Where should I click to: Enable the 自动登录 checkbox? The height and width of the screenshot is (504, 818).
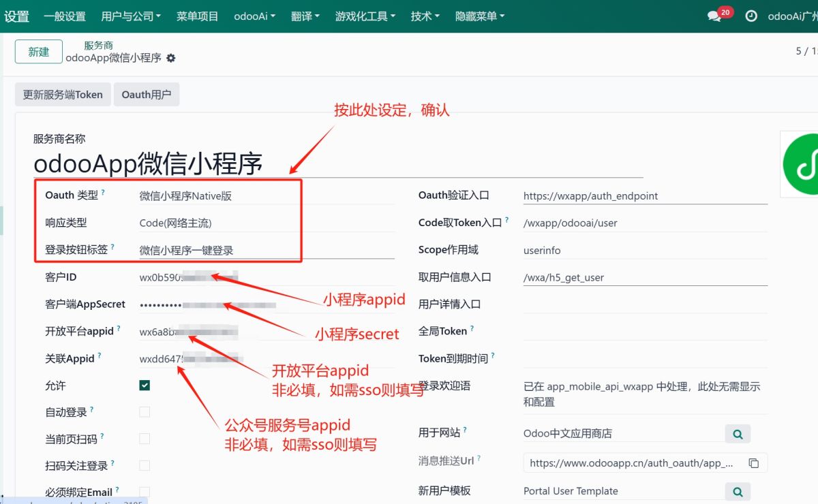click(145, 412)
